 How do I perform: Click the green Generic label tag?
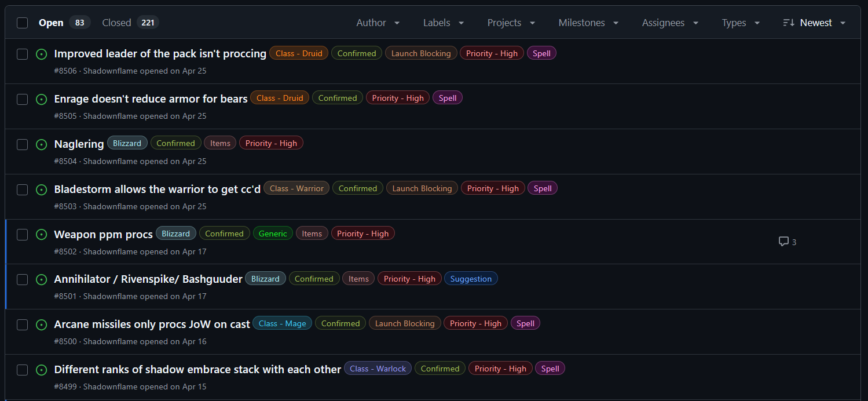click(273, 234)
